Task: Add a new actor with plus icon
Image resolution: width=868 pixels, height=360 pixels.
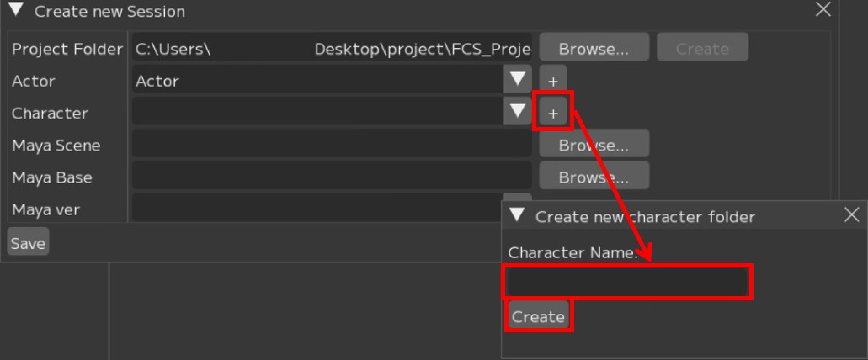Action: [x=553, y=81]
